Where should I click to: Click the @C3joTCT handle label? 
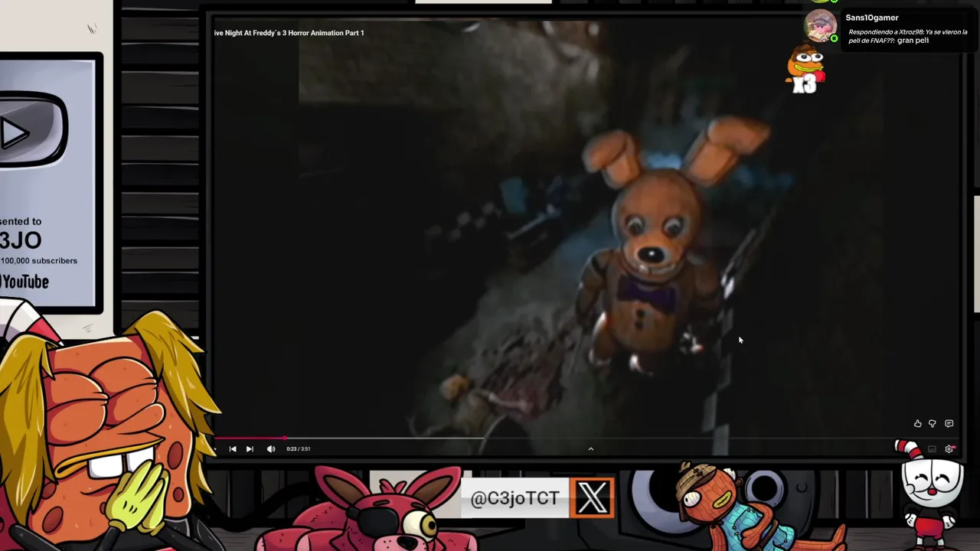tap(514, 499)
